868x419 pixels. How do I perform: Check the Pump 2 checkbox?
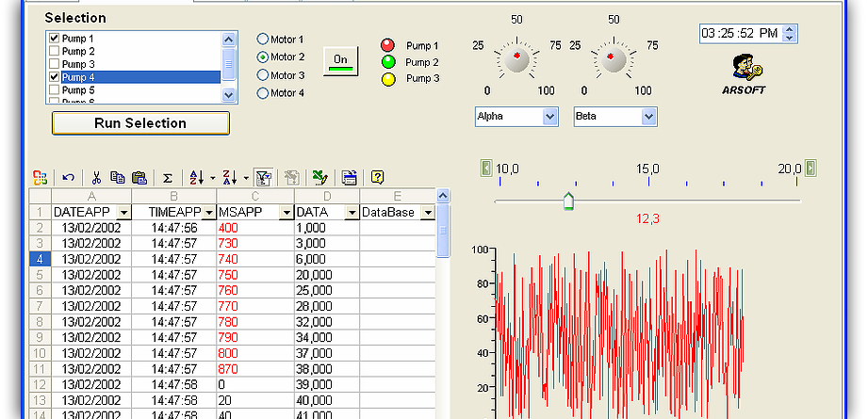click(55, 51)
